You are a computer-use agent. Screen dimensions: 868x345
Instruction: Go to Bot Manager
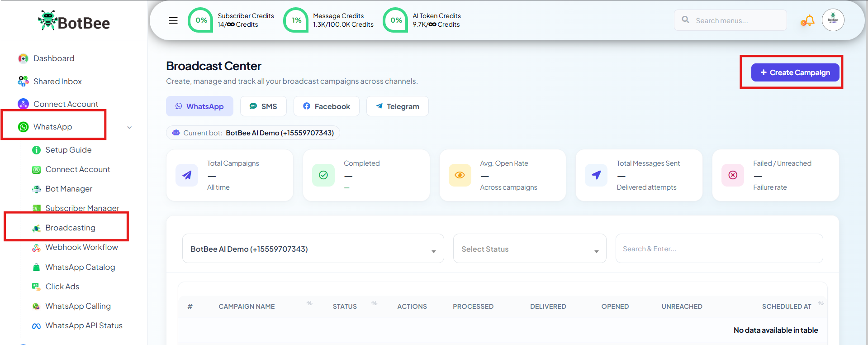[69, 189]
